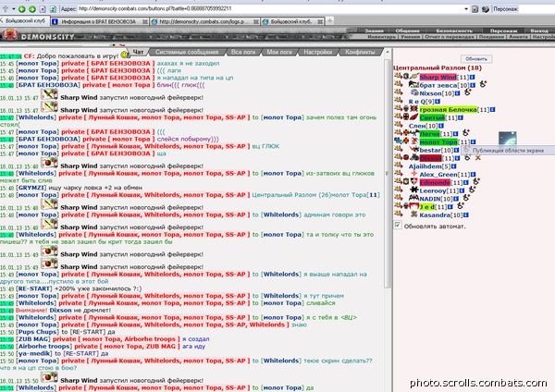Open Инвентарь submenu link
Screen dimensions: 555x392
coord(382,36)
